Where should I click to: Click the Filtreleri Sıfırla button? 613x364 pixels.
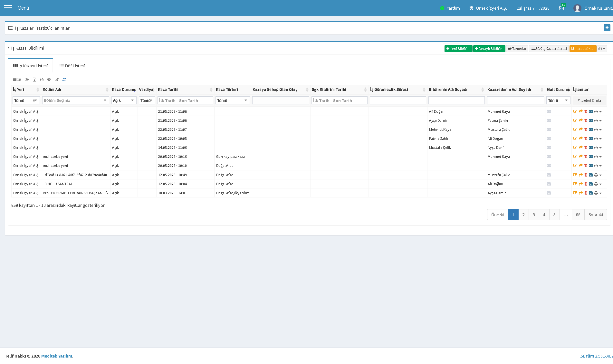click(589, 101)
